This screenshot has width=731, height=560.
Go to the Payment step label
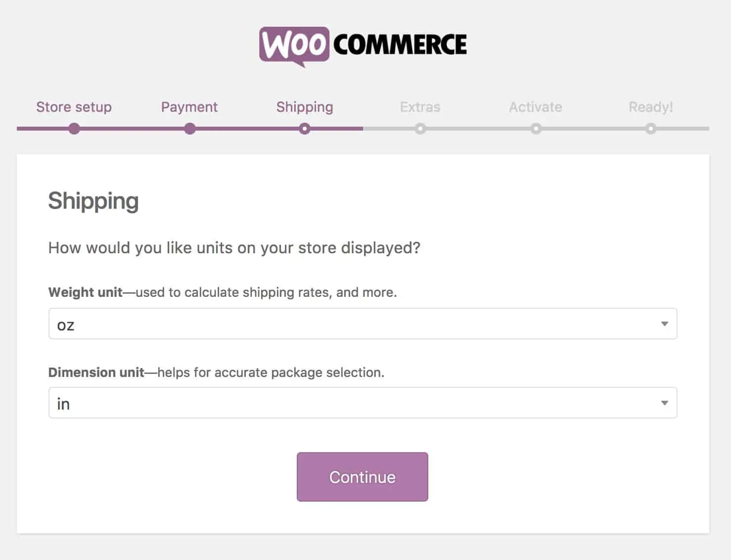click(x=189, y=107)
